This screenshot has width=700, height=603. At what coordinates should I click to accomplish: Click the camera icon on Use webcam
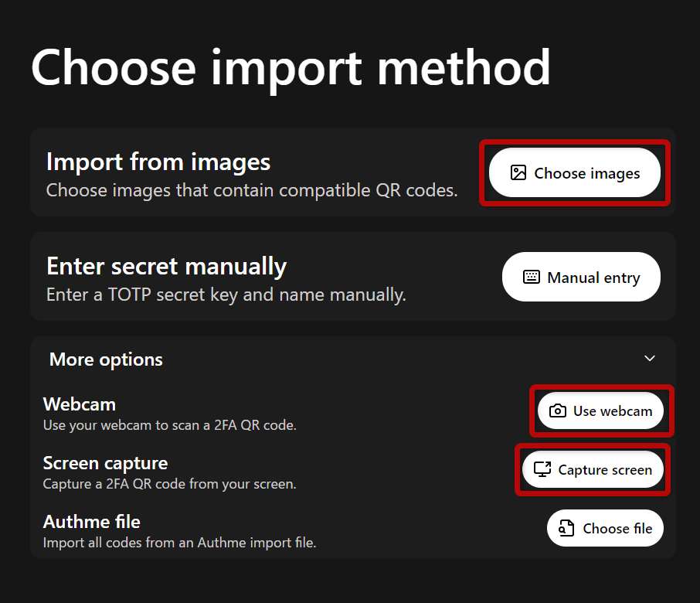(558, 411)
